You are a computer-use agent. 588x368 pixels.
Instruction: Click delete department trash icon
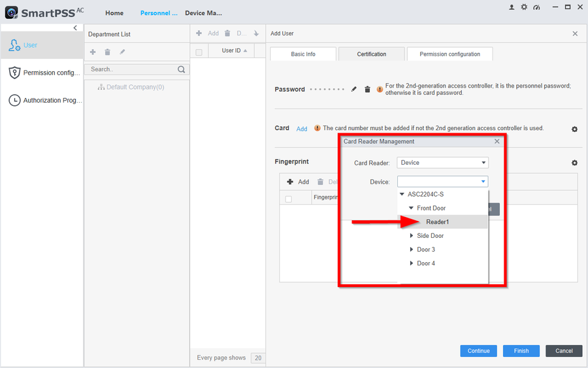click(x=107, y=52)
